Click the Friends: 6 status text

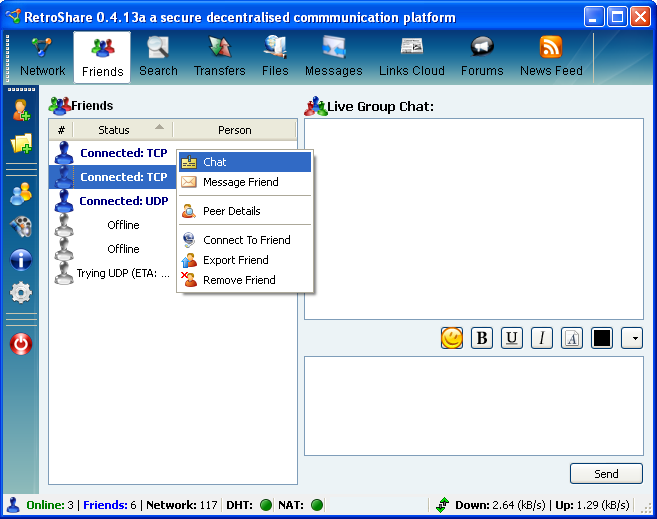tap(110, 505)
